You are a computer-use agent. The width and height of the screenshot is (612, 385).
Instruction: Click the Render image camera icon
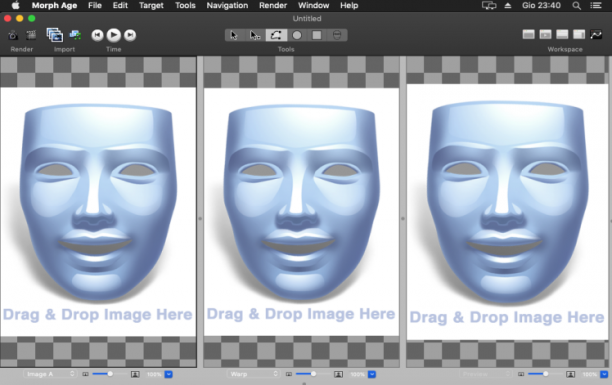13,36
